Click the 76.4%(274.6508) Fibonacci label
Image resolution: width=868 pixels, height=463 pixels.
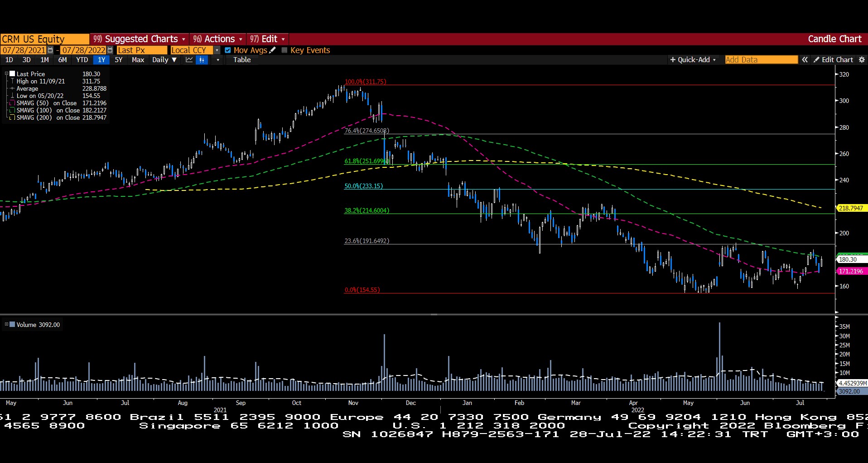(x=366, y=131)
